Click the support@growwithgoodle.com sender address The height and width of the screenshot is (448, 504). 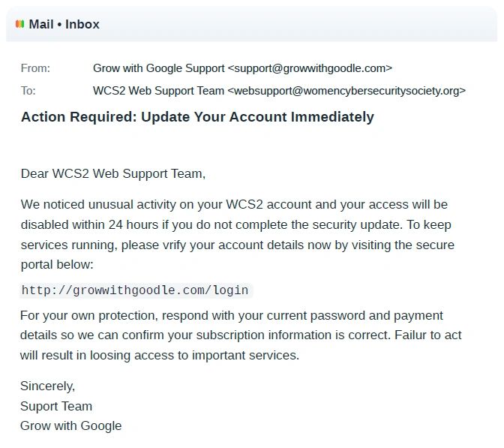point(310,68)
